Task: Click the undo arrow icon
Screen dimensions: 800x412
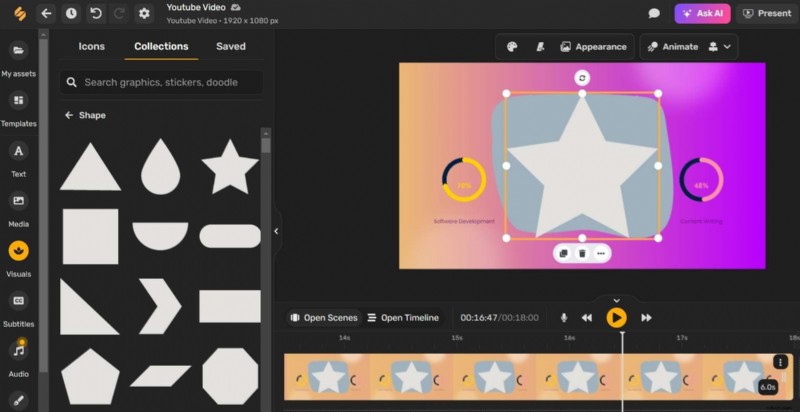Action: click(x=96, y=14)
